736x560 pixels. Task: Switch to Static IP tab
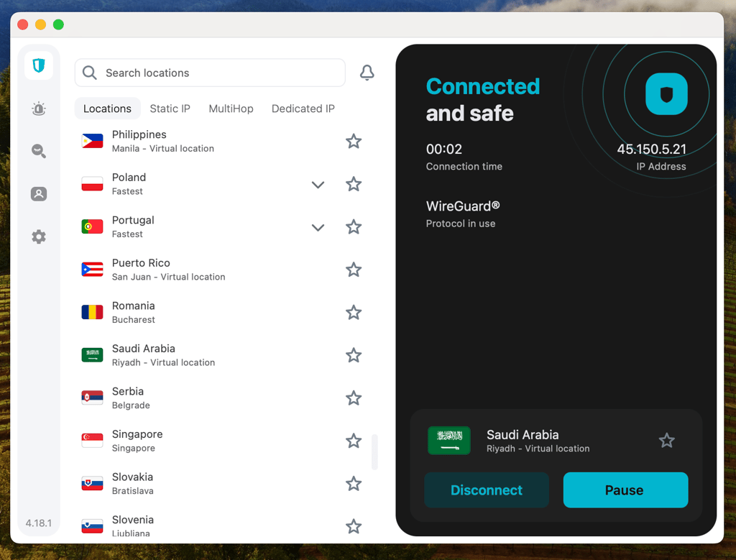point(170,109)
